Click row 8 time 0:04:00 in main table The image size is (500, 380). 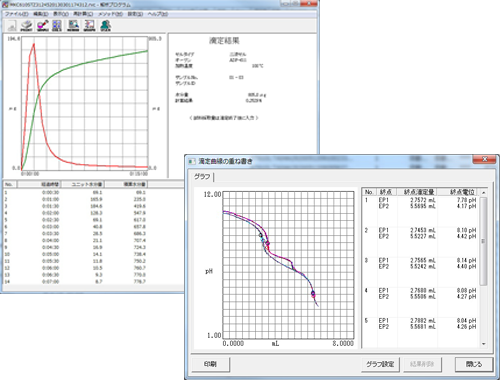click(x=50, y=241)
